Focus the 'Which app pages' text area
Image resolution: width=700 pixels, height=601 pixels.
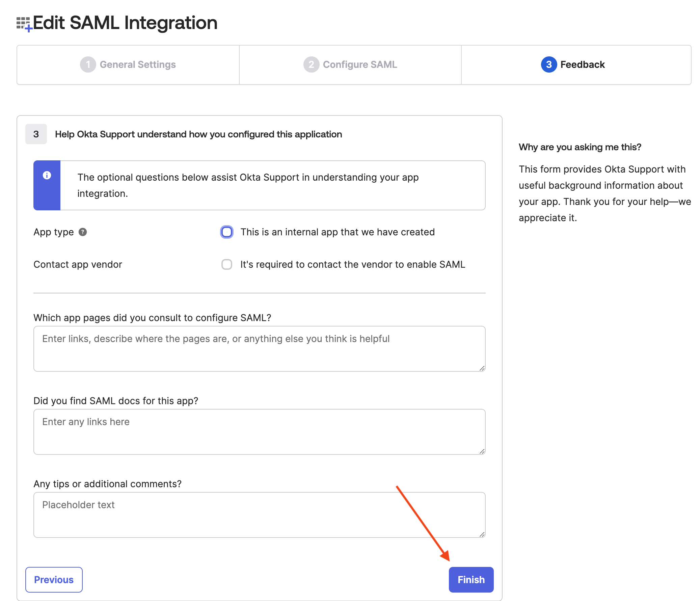click(260, 349)
